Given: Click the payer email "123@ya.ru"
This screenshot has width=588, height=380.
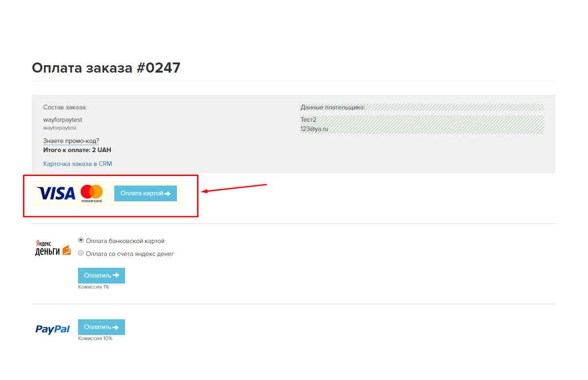Looking at the screenshot, I should pos(314,129).
